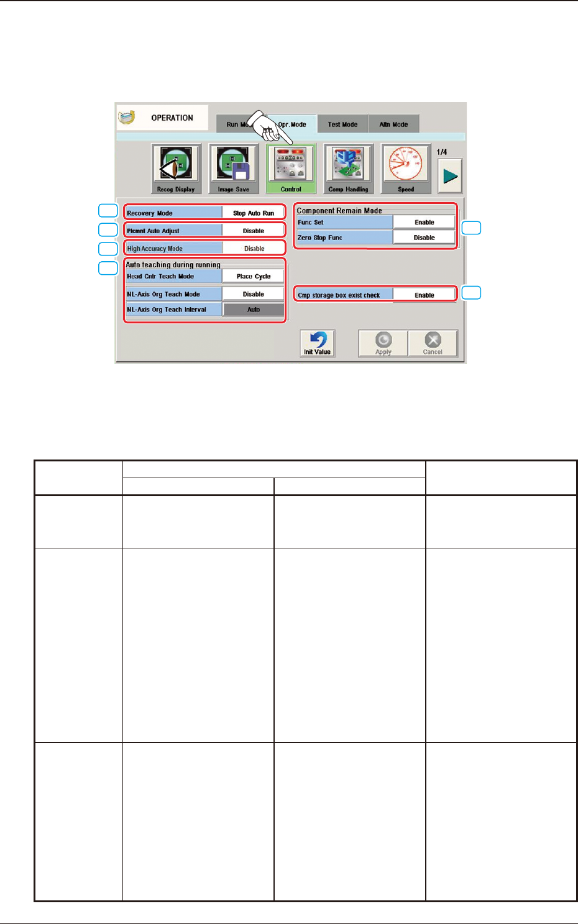Click the OPERATION title text
The height and width of the screenshot is (924, 578).
tap(172, 118)
